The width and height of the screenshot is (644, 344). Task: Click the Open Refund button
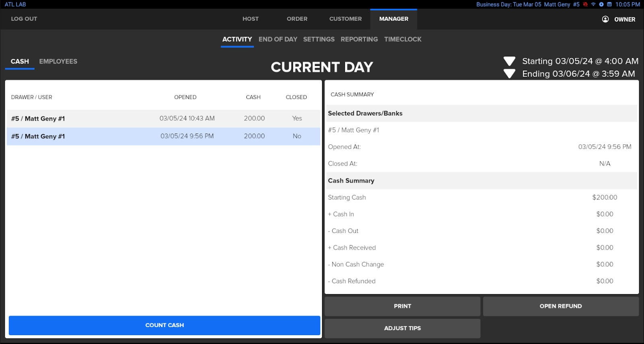560,306
